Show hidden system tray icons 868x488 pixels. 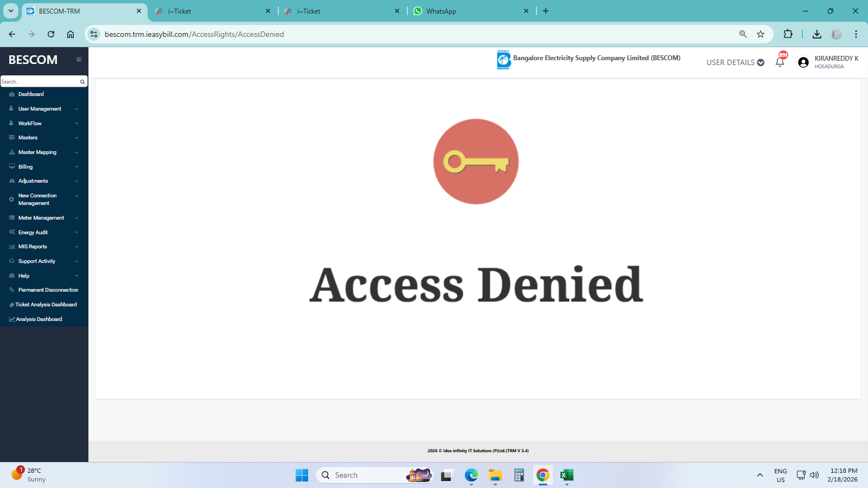coord(760,476)
